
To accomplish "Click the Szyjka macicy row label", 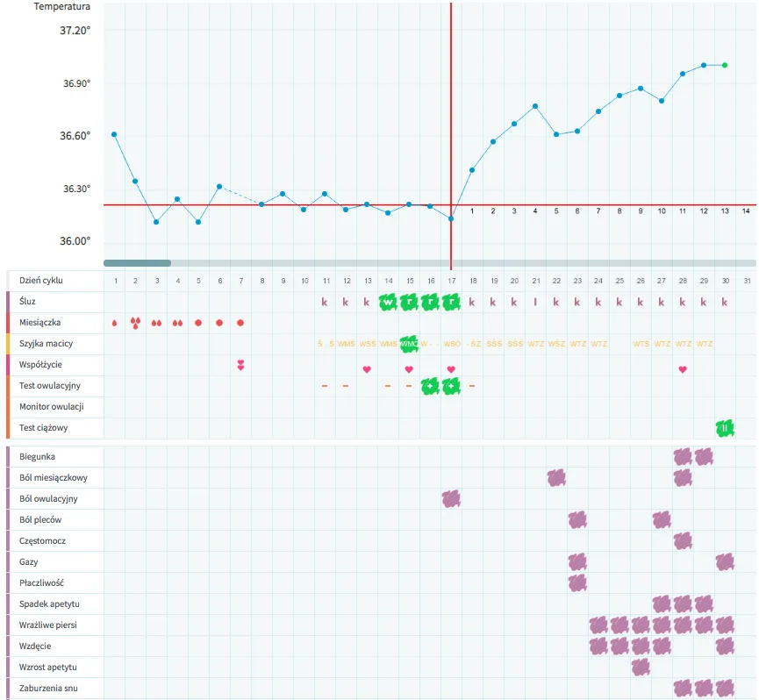I will click(x=46, y=344).
